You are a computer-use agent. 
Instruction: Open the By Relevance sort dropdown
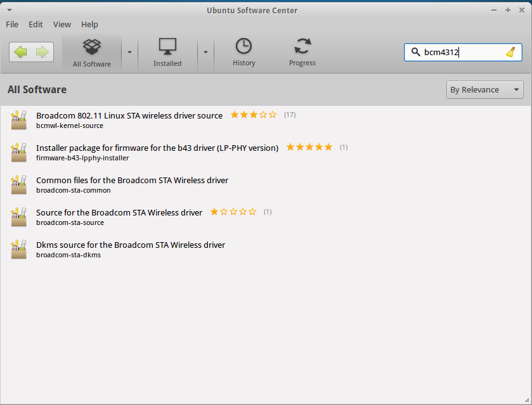(485, 89)
